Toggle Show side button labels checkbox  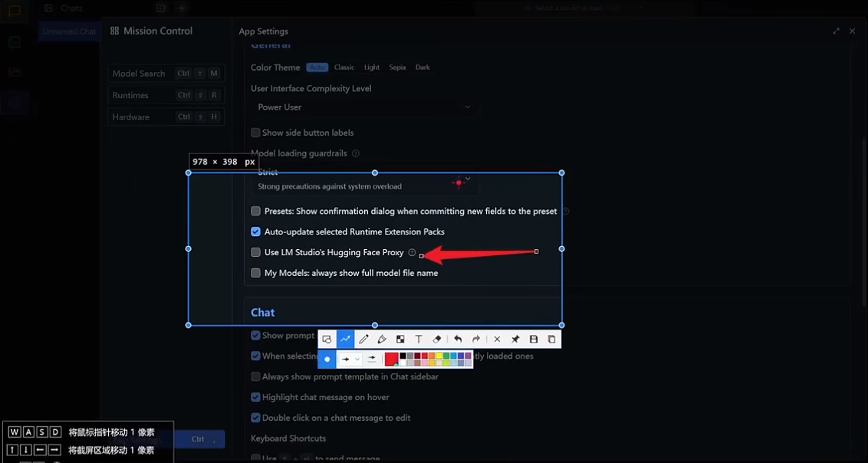pos(256,133)
